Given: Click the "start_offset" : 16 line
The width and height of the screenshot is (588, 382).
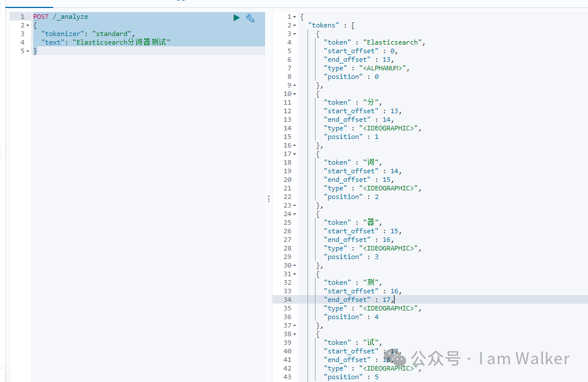Looking at the screenshot, I should pos(362,292).
